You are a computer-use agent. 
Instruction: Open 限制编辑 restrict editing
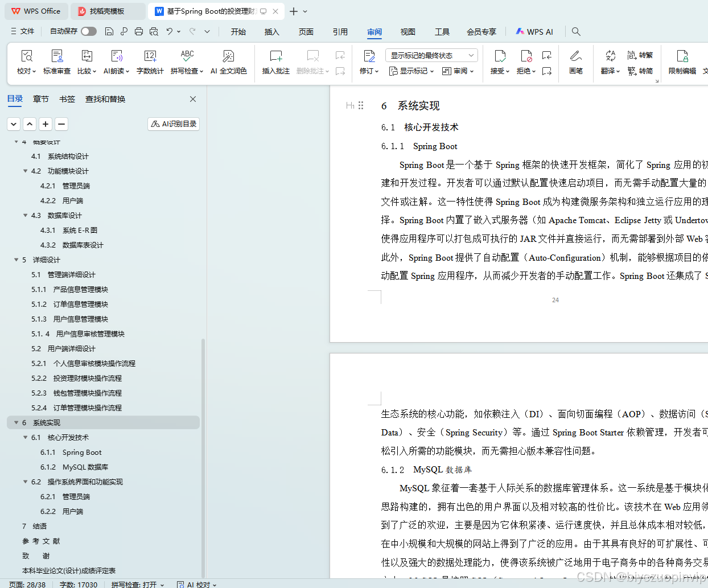pos(682,62)
